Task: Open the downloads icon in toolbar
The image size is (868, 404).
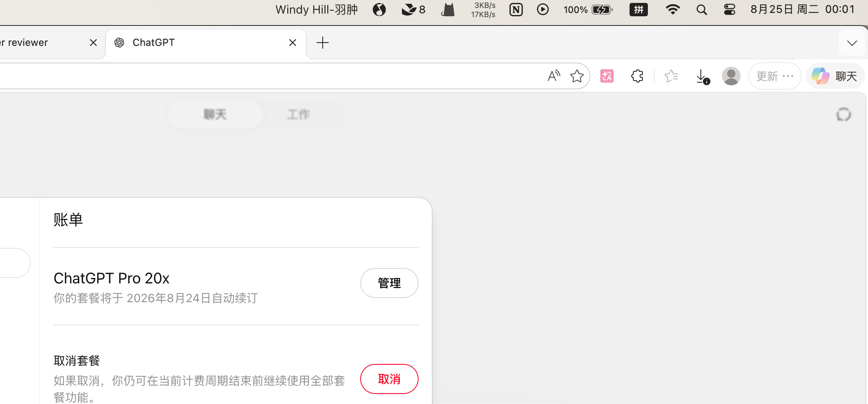Action: click(x=702, y=76)
